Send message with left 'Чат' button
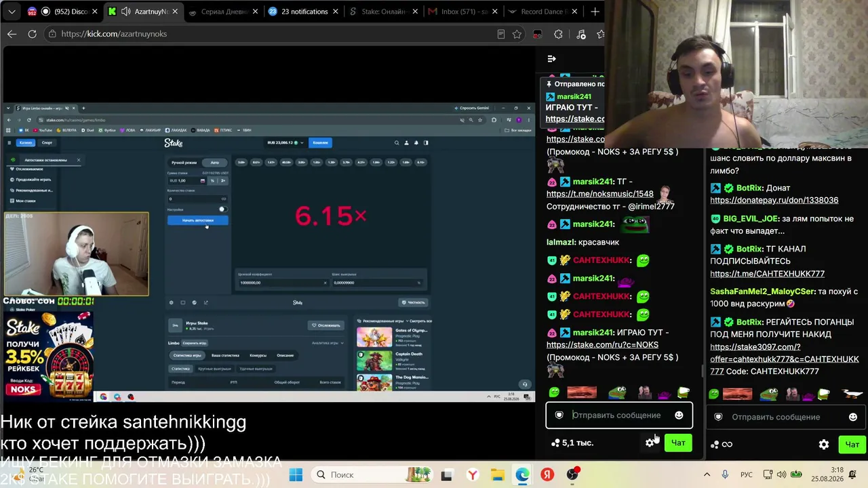Screen dimensions: 868x488 click(x=678, y=443)
